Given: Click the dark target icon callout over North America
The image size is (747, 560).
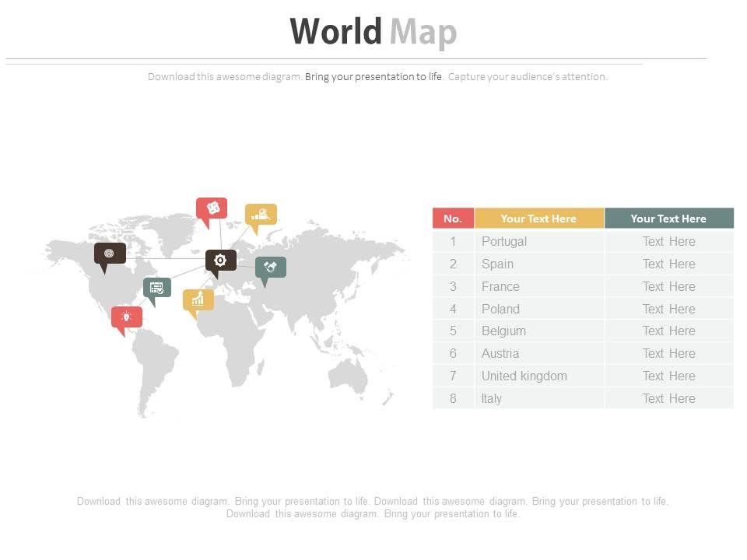Looking at the screenshot, I should 110,254.
